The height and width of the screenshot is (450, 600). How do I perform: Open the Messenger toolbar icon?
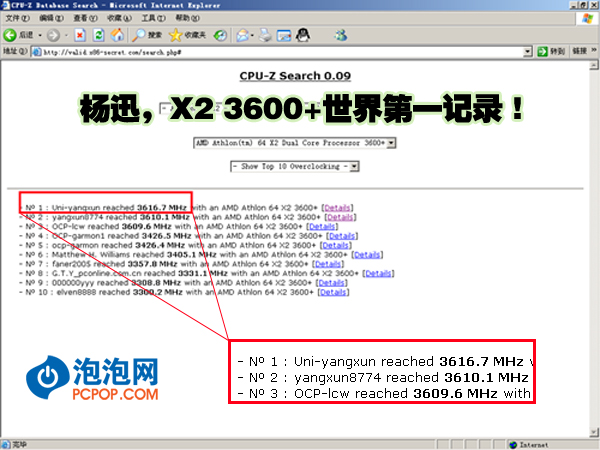tap(341, 35)
